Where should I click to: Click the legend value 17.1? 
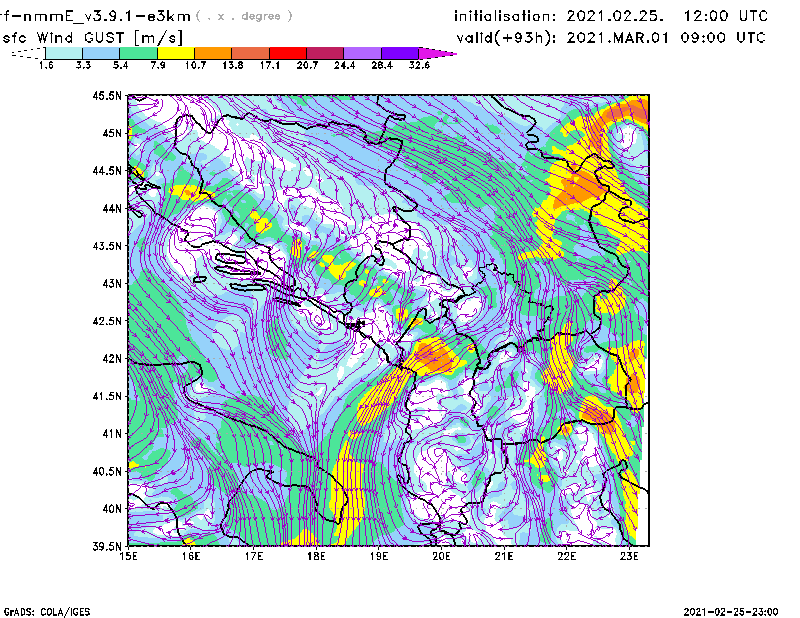point(270,65)
